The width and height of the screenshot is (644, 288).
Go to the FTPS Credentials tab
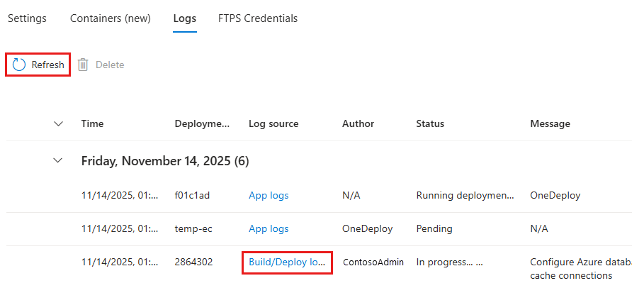pos(258,18)
